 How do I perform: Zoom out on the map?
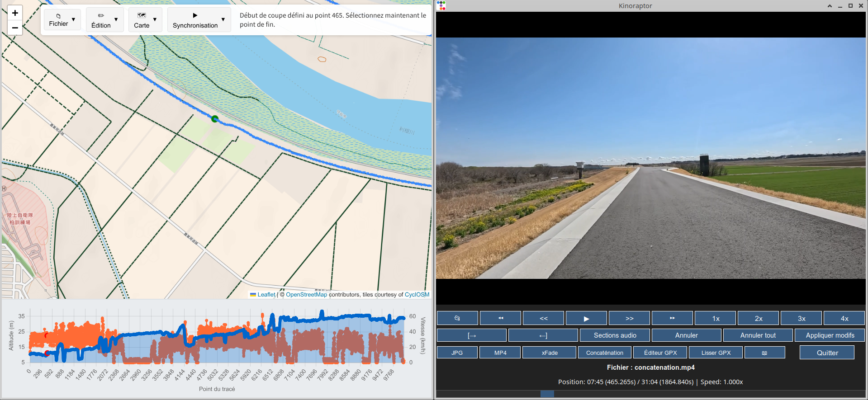pos(15,28)
